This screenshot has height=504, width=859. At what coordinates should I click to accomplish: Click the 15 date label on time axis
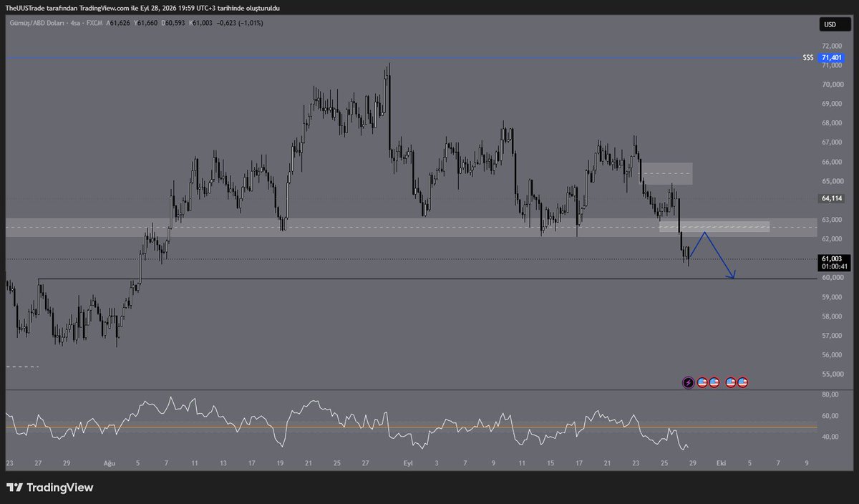point(550,464)
